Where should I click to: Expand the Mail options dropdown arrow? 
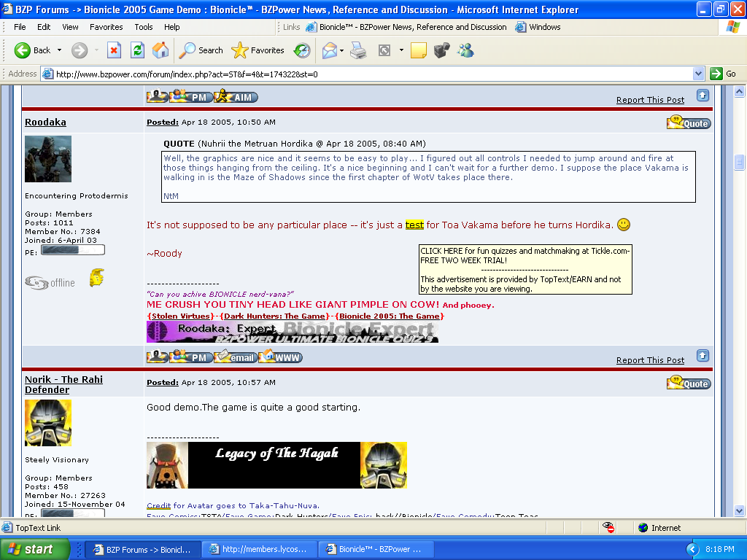tap(341, 50)
